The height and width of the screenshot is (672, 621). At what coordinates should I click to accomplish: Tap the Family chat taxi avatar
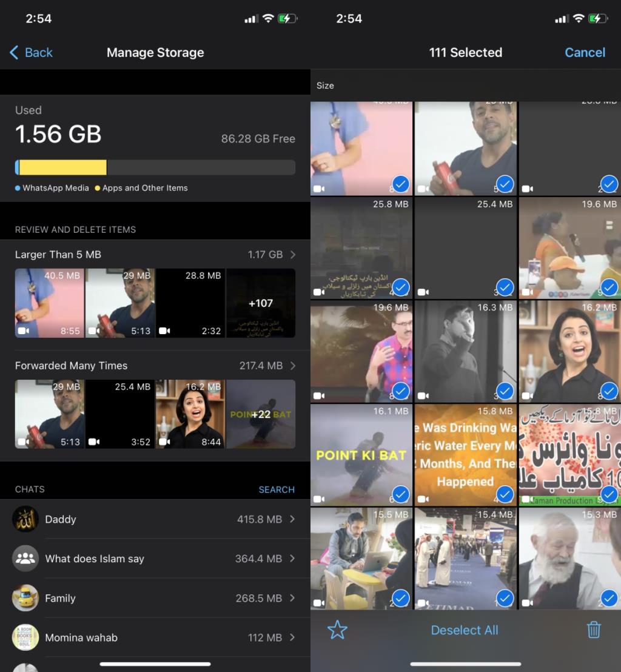coord(25,598)
